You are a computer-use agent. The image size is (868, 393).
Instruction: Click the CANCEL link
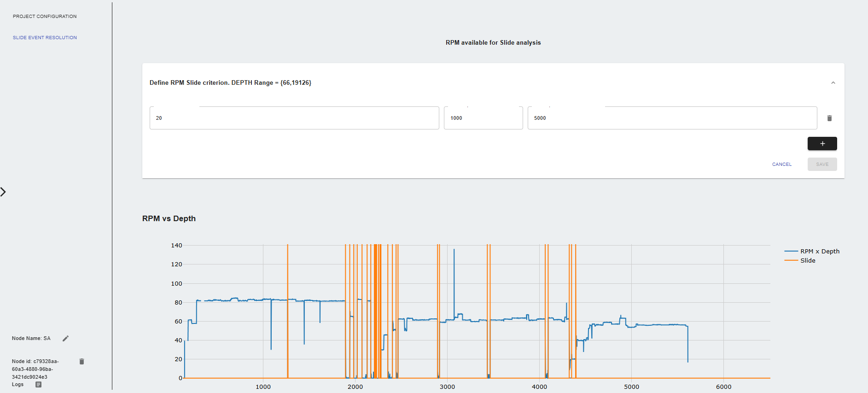[x=781, y=164]
